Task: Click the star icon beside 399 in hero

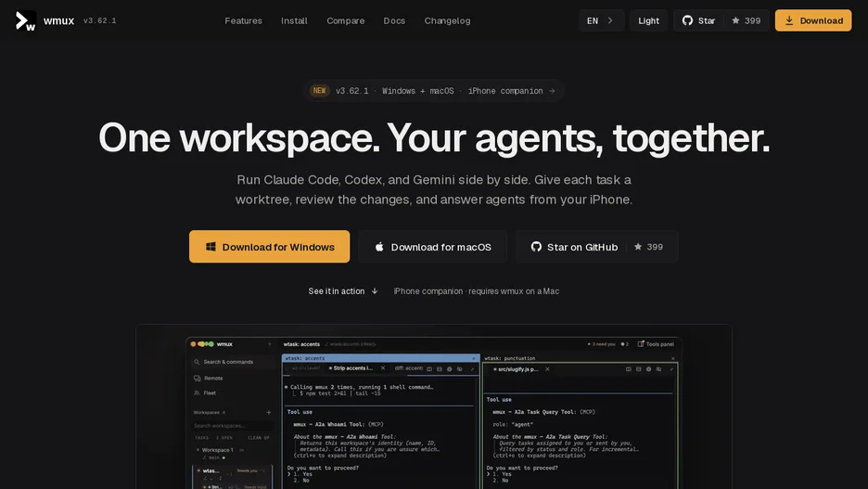Action: click(638, 247)
